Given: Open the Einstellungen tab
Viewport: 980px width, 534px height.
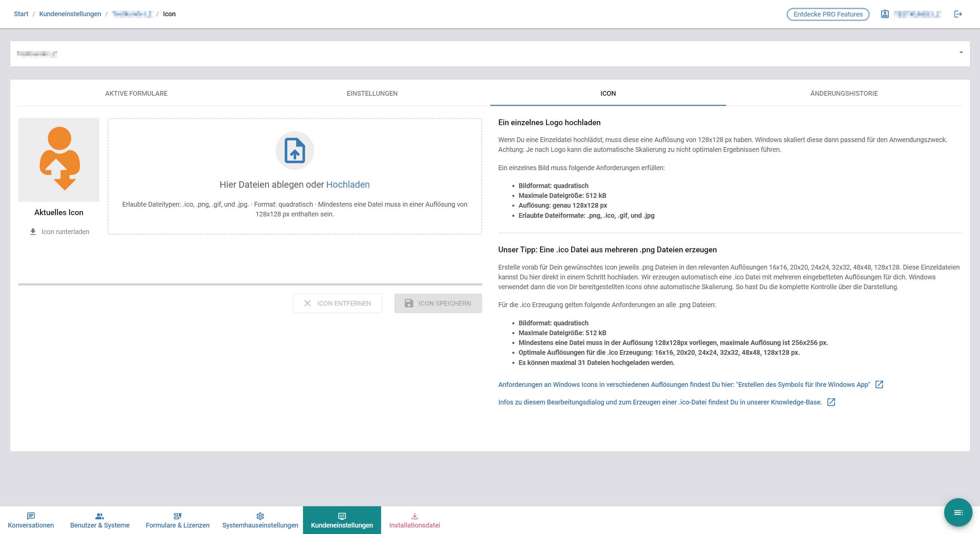Looking at the screenshot, I should click(372, 94).
